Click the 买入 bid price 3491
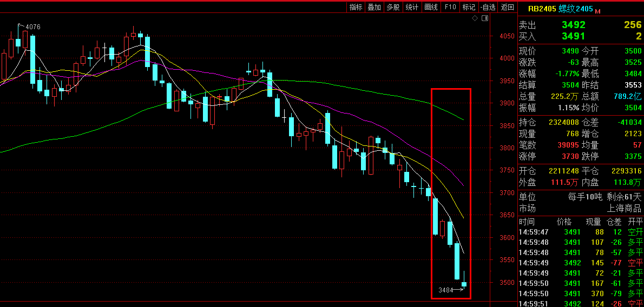This screenshot has width=644, height=307. click(x=573, y=36)
